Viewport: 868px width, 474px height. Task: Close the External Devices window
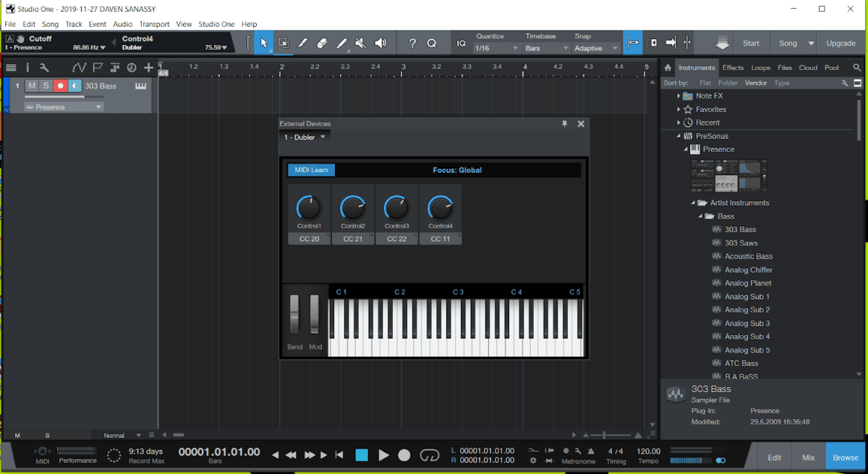point(581,124)
